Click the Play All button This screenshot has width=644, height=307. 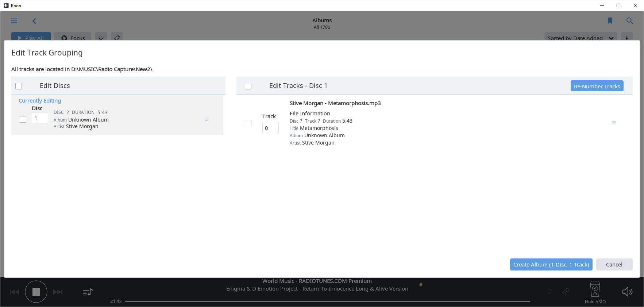tap(31, 38)
